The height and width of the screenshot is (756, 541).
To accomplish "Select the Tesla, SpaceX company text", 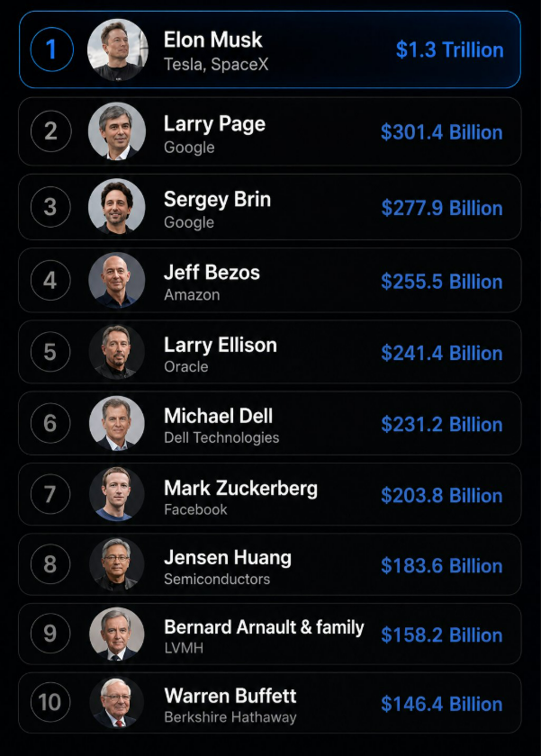I will (x=216, y=64).
